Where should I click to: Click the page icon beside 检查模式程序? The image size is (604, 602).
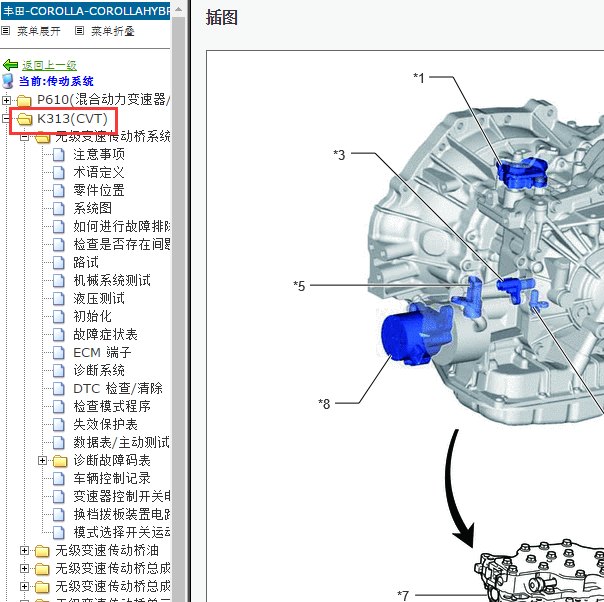tap(58, 406)
